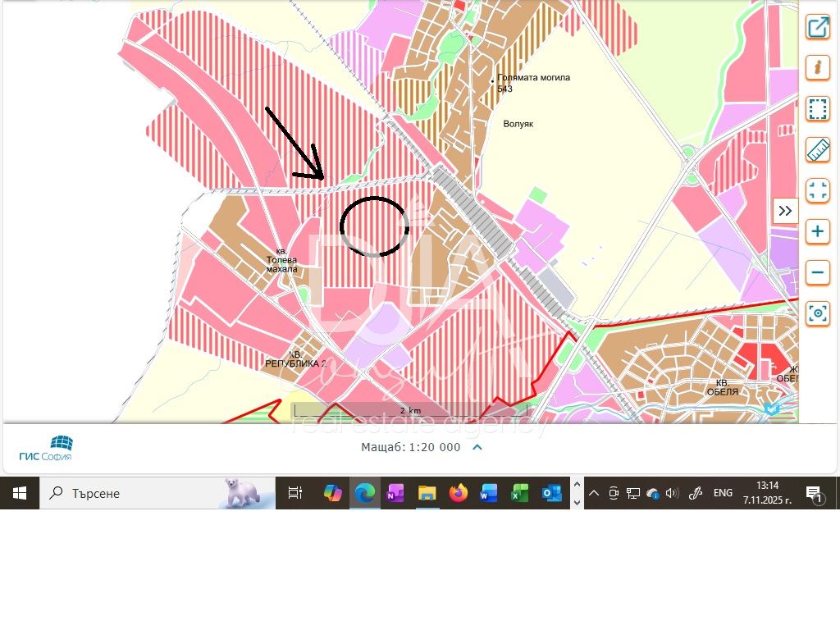Select the rectangle selection tool
Screen dimensions: 840x630
coord(817,108)
